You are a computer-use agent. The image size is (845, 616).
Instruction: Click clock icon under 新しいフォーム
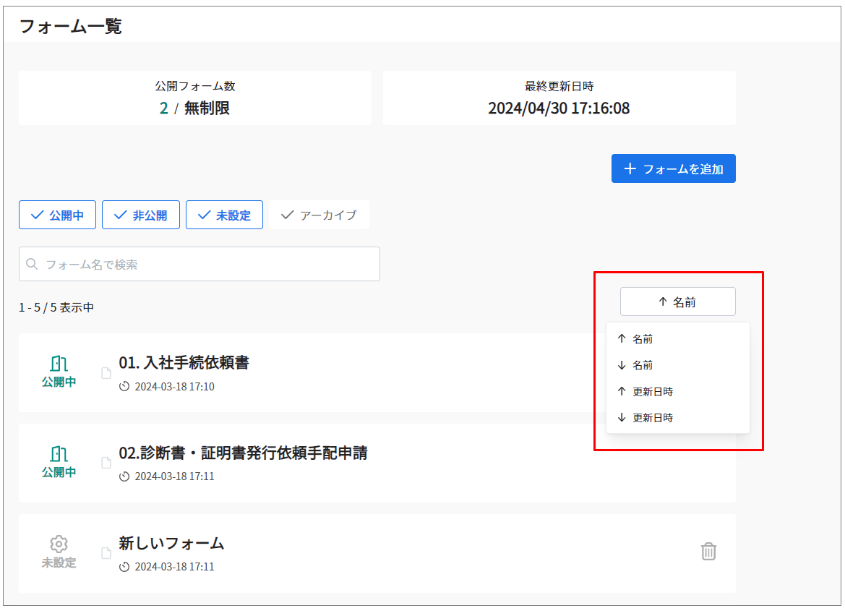click(124, 567)
